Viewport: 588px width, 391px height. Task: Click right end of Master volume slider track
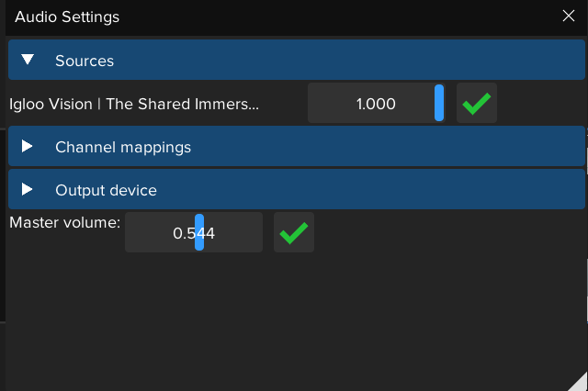click(x=257, y=233)
